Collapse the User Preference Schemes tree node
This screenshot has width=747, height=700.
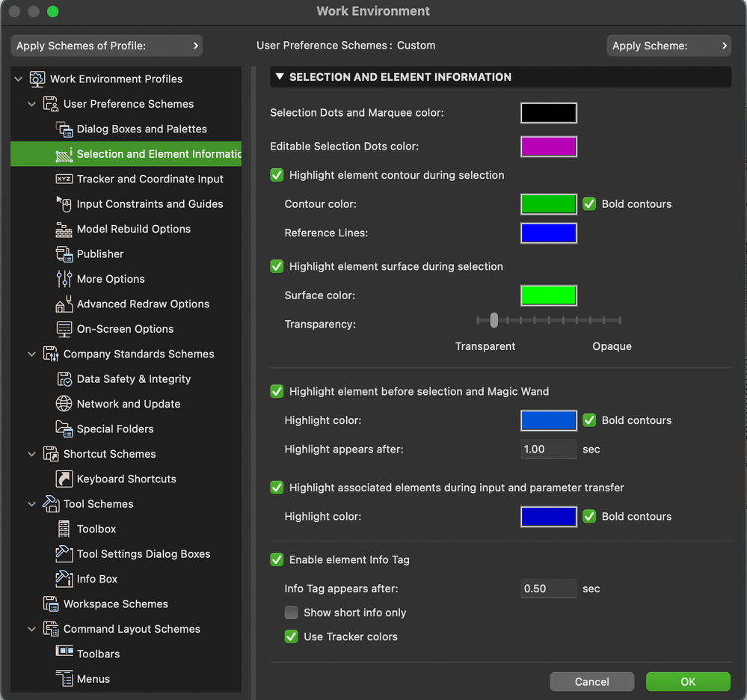[32, 104]
